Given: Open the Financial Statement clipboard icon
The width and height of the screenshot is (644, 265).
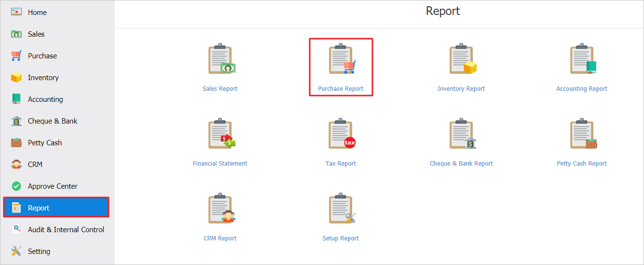Looking at the screenshot, I should click(x=221, y=134).
